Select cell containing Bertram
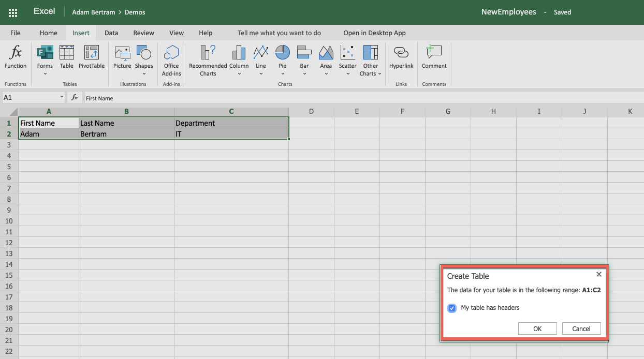 coord(126,134)
